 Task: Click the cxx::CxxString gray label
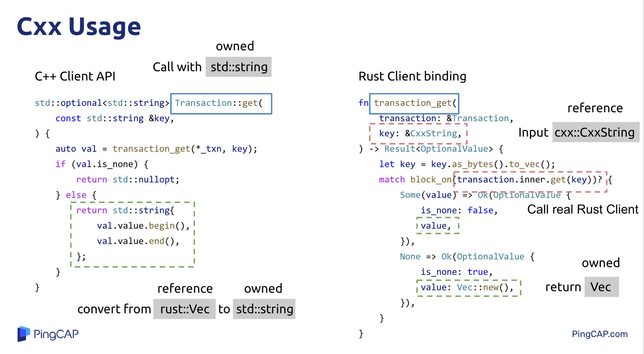[x=595, y=132]
